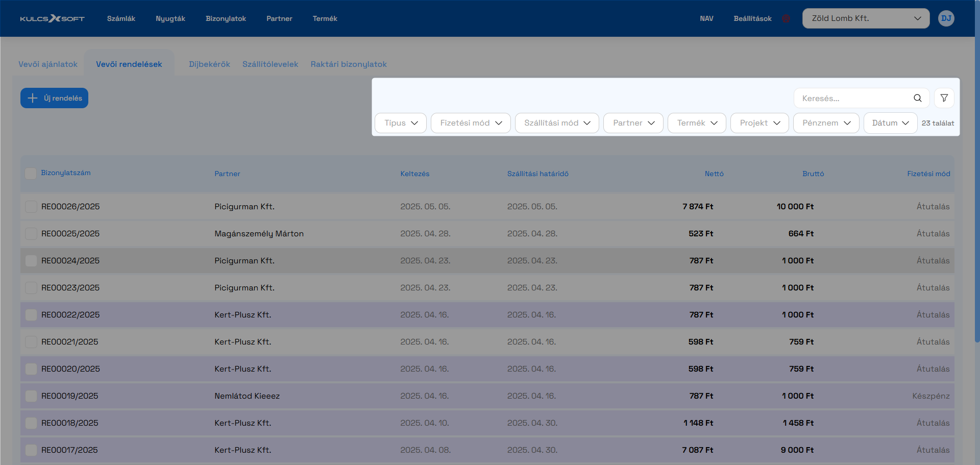Check the box for order RE00018/2025
This screenshot has width=980, height=465.
(31, 423)
